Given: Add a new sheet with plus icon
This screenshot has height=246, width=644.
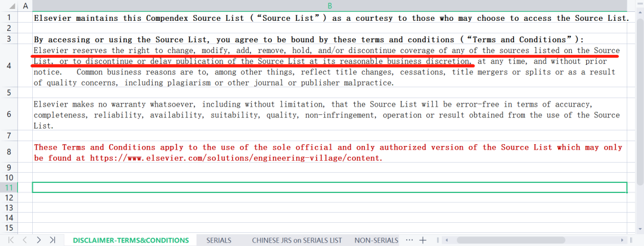Looking at the screenshot, I should pos(423,240).
